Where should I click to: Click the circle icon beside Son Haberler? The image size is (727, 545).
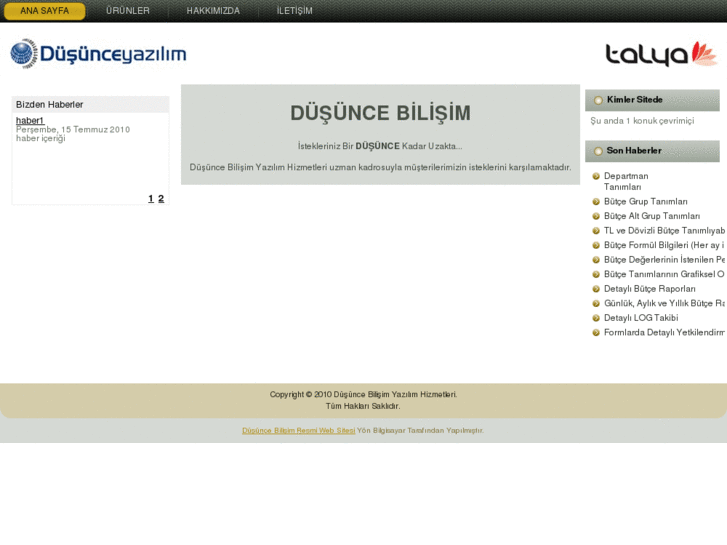pos(598,151)
